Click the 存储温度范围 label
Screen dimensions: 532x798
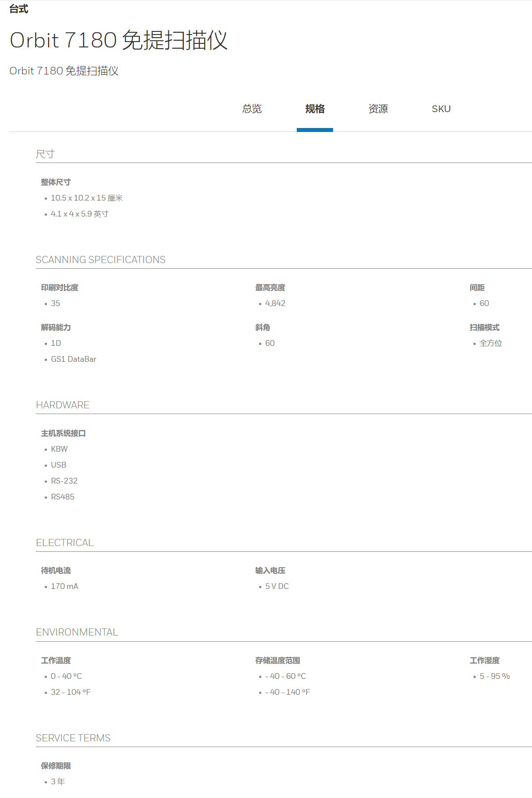278,660
